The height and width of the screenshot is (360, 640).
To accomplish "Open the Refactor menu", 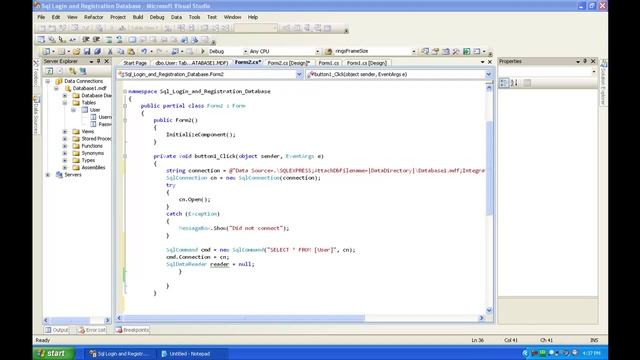I will pos(93,17).
